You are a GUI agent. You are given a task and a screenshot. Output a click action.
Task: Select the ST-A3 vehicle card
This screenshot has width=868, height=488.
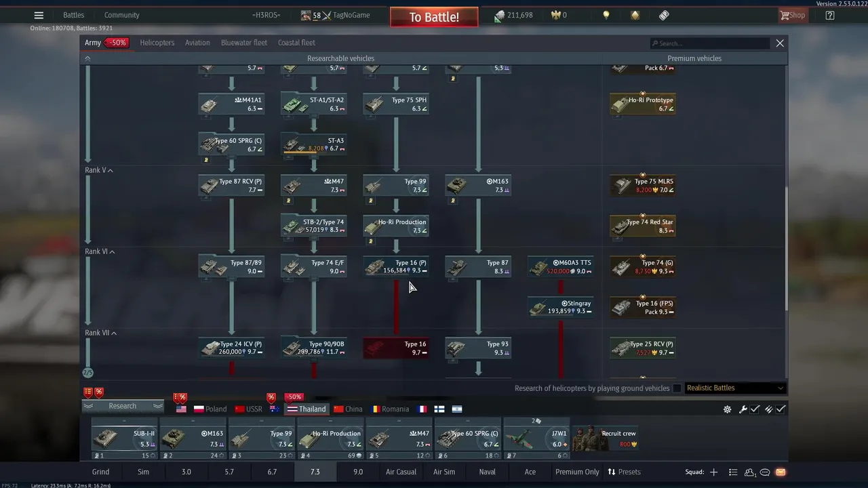[x=313, y=144]
